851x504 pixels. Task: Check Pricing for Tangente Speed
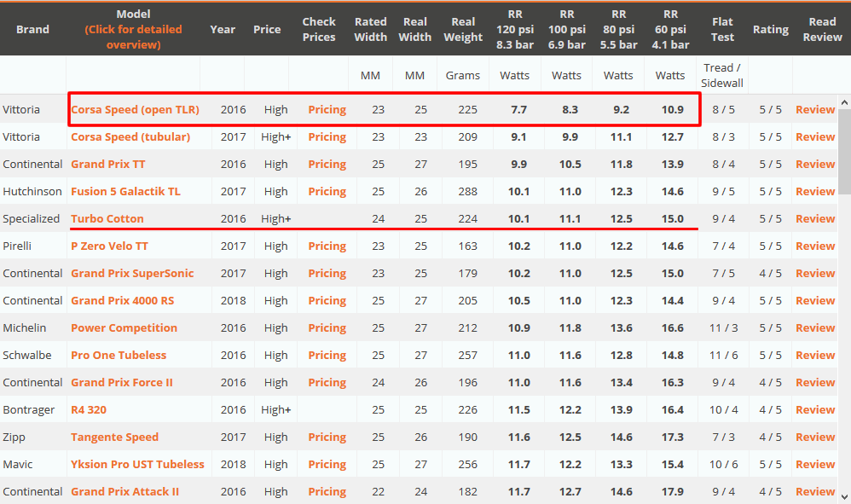pos(327,437)
